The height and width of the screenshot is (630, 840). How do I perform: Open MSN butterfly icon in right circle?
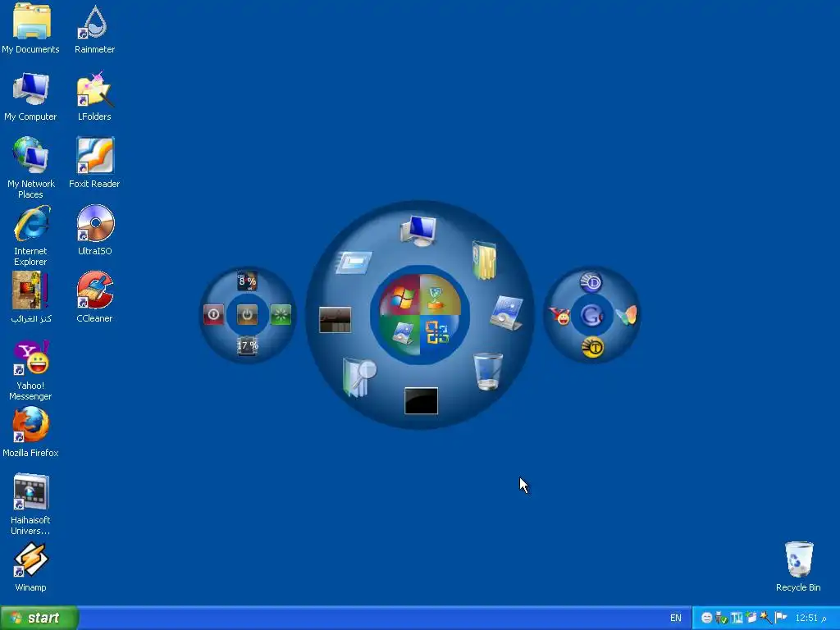pos(626,316)
